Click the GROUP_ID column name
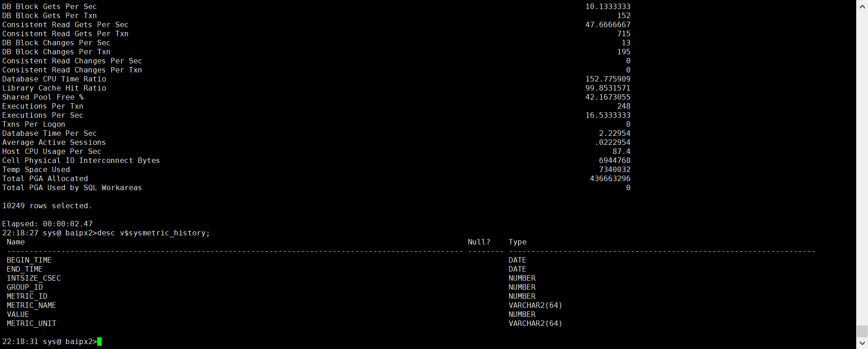 click(25, 287)
